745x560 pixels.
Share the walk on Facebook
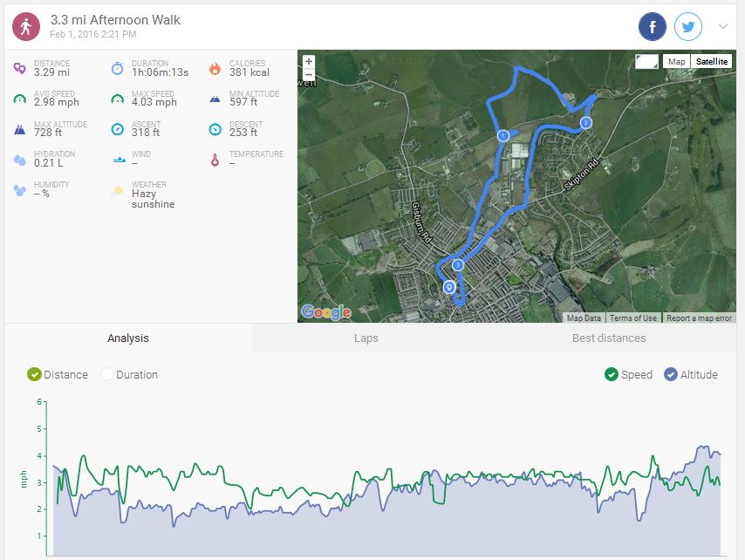tap(653, 27)
